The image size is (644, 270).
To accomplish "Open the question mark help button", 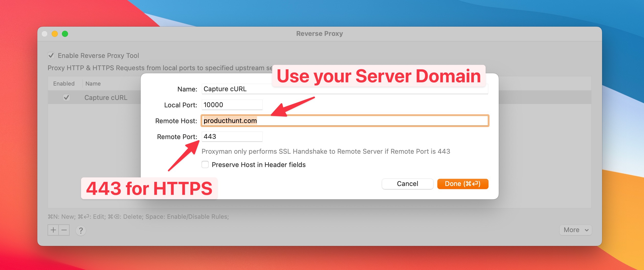I will (81, 231).
